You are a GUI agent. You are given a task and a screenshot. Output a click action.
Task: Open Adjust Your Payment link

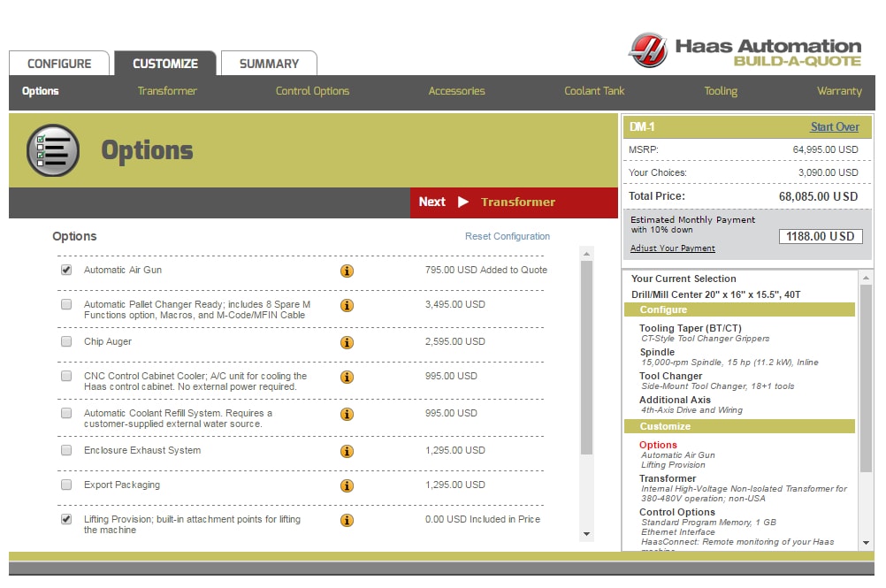click(672, 248)
